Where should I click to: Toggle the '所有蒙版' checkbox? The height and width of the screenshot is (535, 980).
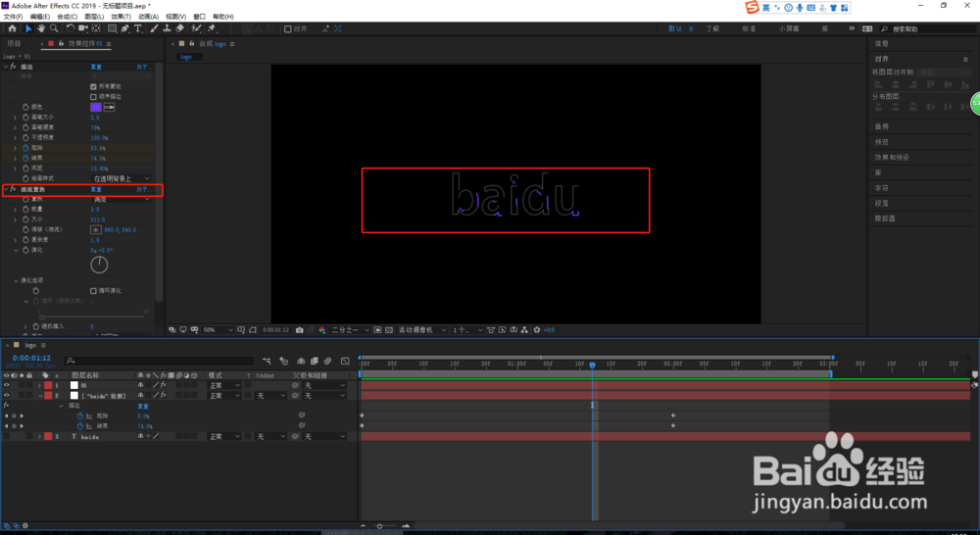click(93, 86)
